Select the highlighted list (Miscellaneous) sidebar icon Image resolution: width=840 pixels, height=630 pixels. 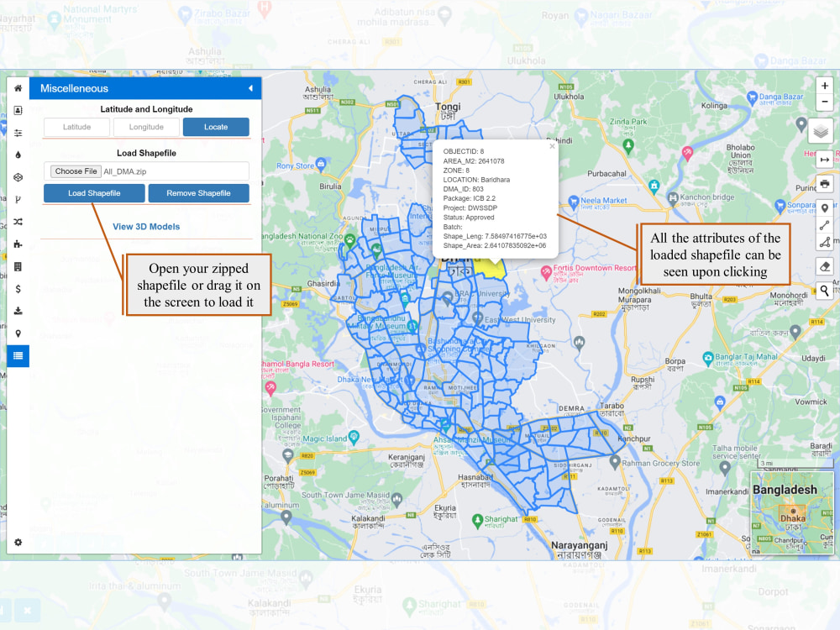click(x=18, y=355)
